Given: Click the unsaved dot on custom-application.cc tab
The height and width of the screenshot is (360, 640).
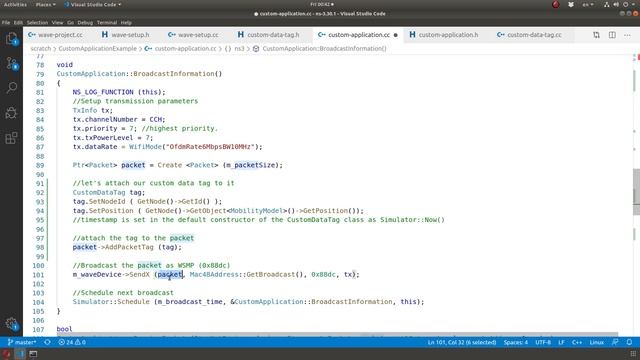Looking at the screenshot, I should click(x=396, y=35).
